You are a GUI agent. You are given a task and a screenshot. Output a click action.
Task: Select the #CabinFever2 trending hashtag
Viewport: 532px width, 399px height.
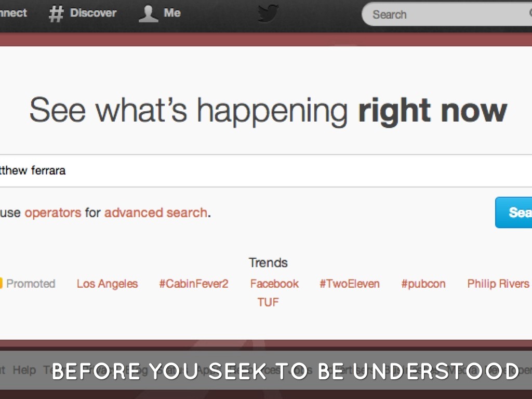pos(194,284)
